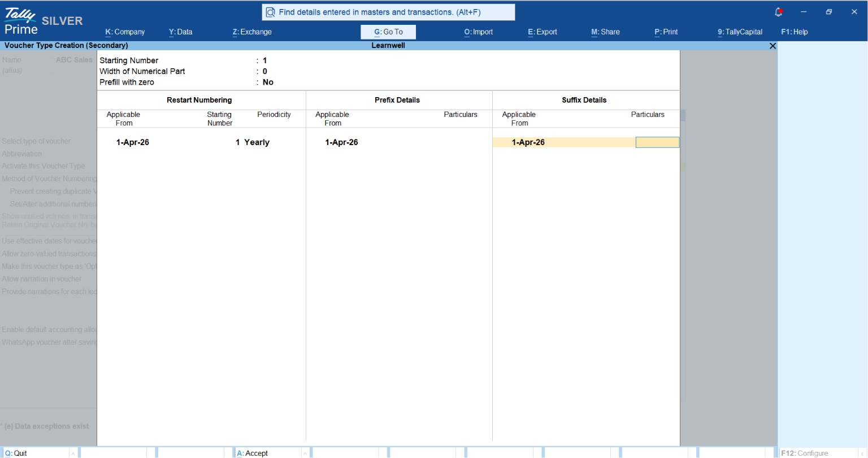Expand the arrow beside A: Accept
Image resolution: width=868 pixels, height=458 pixels.
[305, 453]
